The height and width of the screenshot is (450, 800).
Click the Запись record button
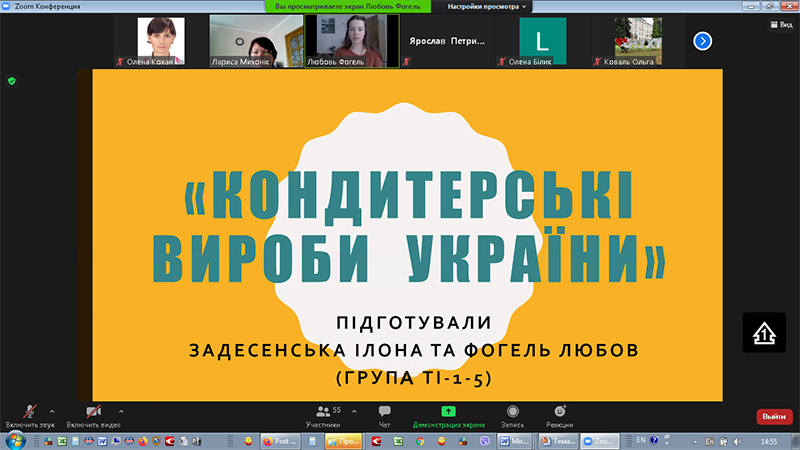[x=512, y=416]
